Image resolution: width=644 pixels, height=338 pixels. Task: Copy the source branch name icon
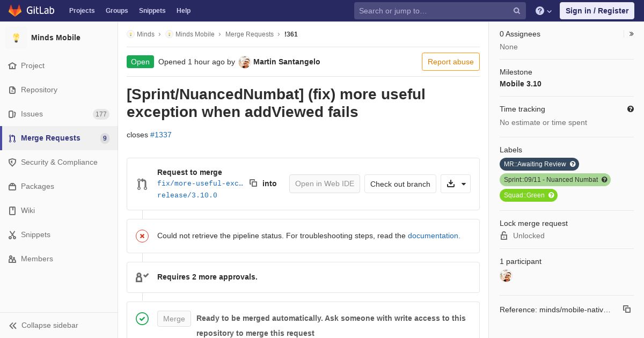(253, 183)
